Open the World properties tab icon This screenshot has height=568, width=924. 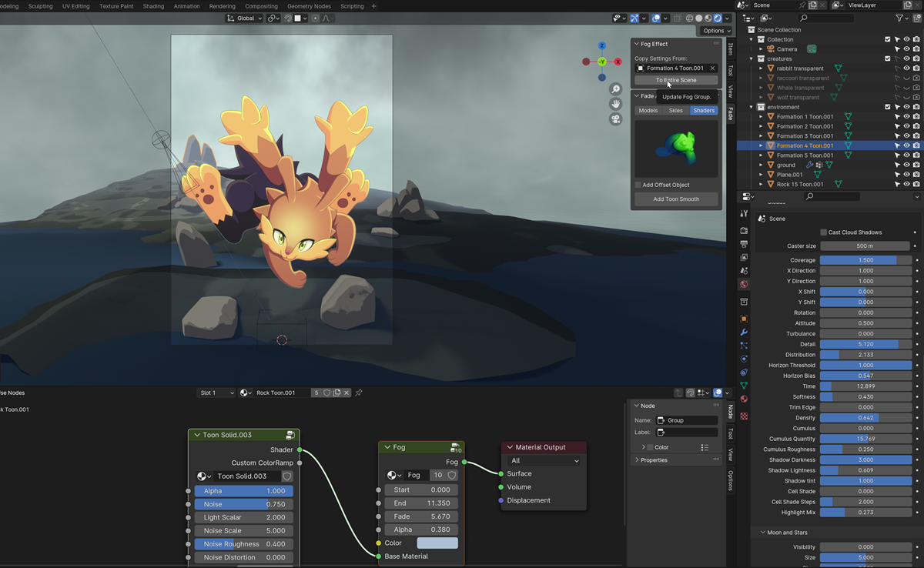pos(744,284)
